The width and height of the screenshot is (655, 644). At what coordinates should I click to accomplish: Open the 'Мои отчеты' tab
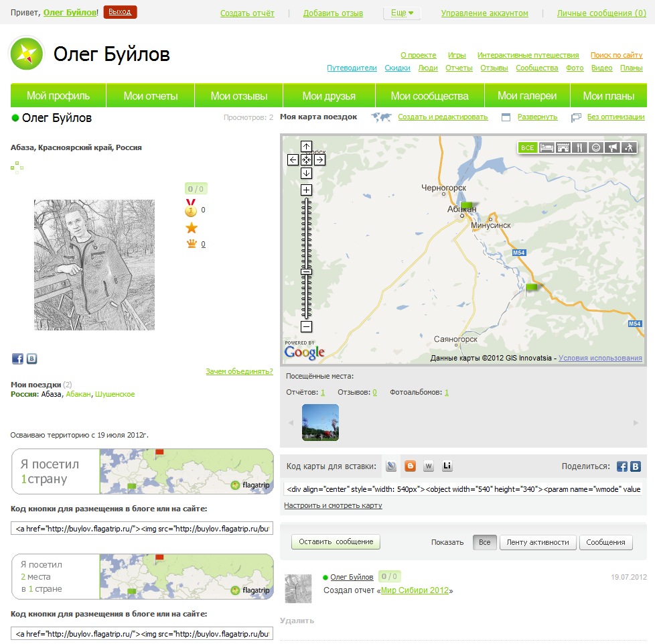(151, 96)
